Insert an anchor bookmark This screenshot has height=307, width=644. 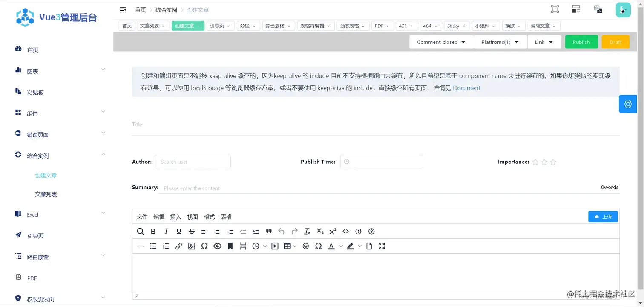pyautogui.click(x=230, y=246)
